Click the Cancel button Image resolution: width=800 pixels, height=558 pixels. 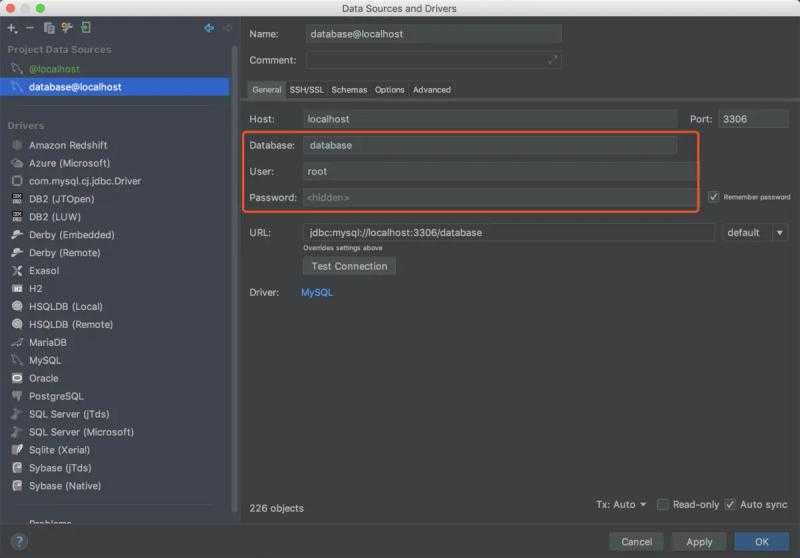tap(636, 542)
